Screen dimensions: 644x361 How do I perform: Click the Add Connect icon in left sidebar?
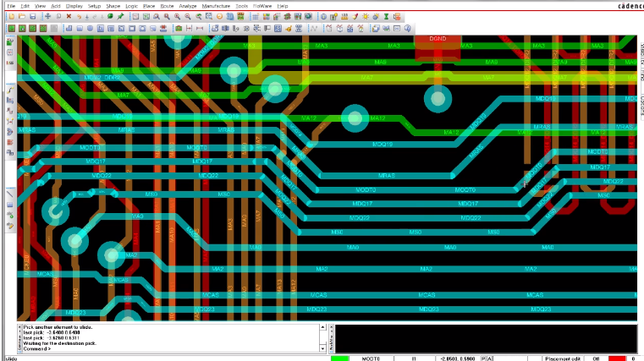pos(10,90)
